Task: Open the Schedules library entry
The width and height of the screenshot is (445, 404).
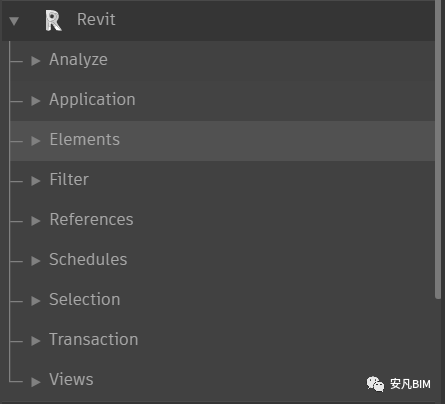Action: click(222, 261)
